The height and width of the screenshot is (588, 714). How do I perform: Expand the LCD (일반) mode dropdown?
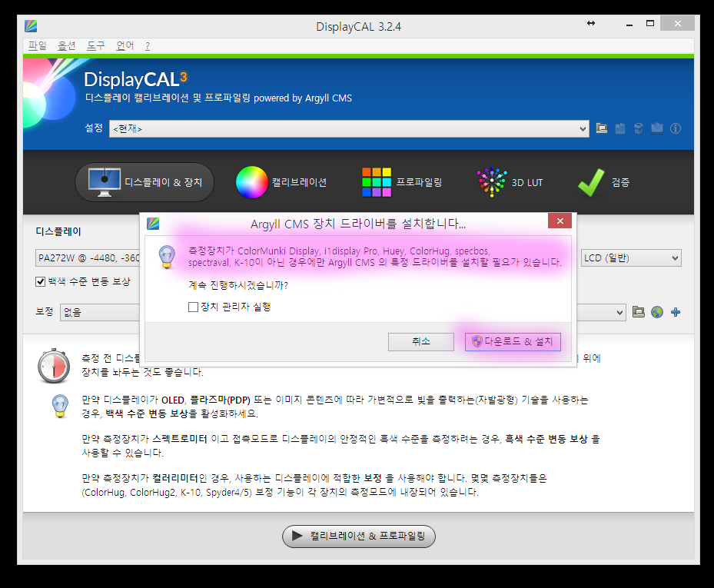pyautogui.click(x=631, y=258)
